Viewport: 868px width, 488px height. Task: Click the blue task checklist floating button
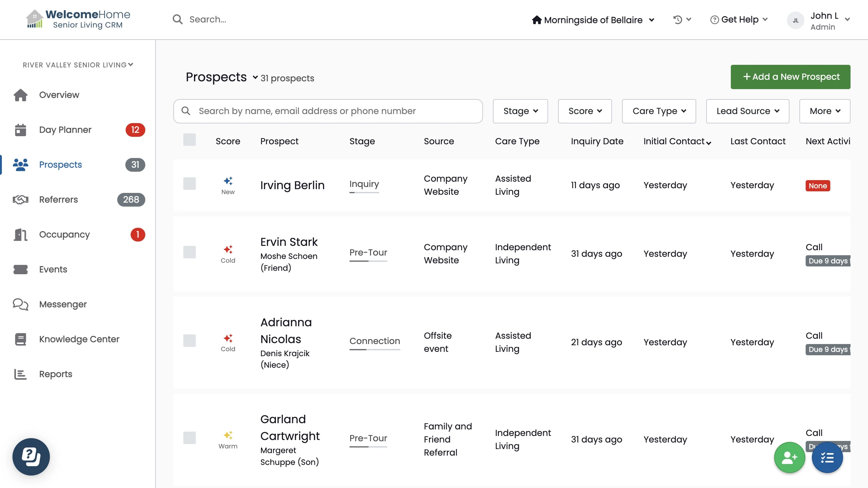coord(827,457)
